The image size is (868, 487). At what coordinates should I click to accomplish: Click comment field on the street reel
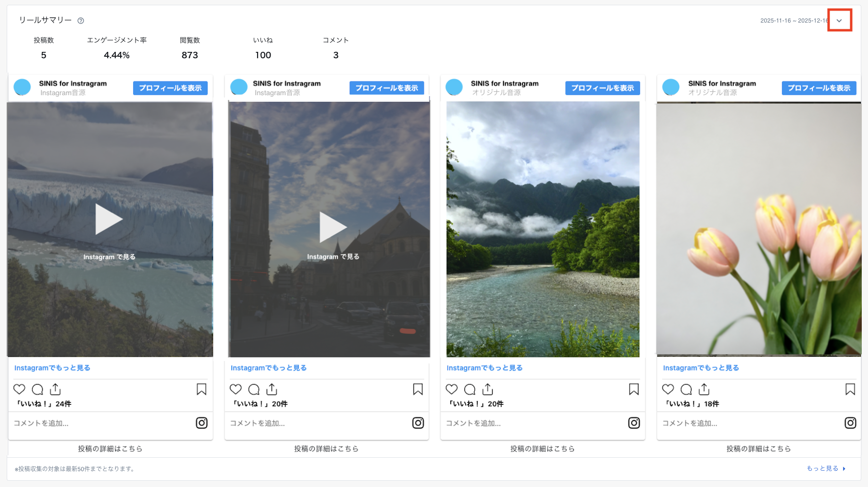point(308,423)
